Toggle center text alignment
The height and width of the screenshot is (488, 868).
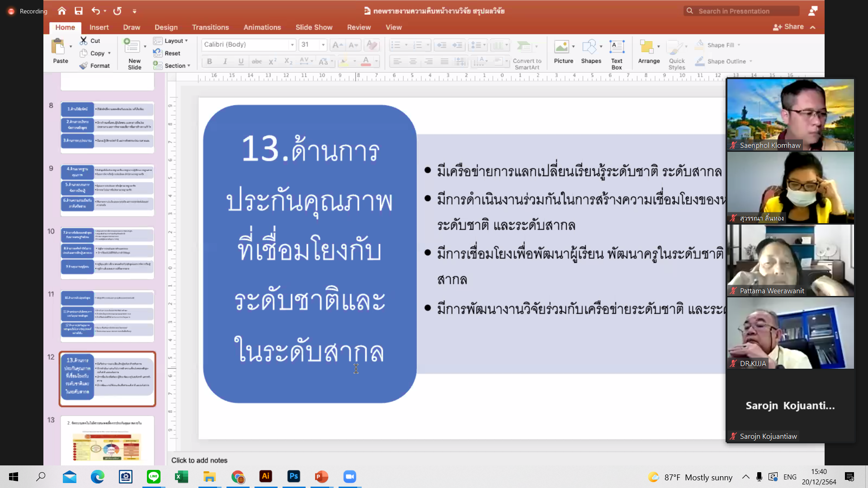pos(413,61)
